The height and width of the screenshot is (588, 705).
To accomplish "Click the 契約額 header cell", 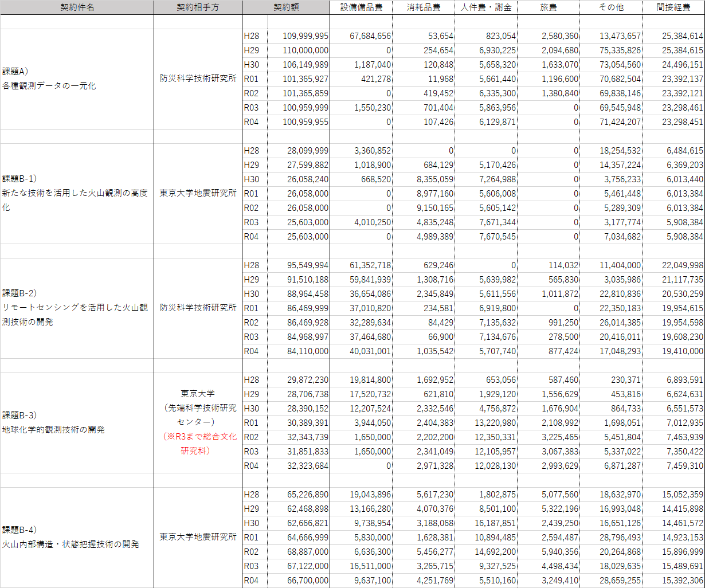I will coord(286,7).
